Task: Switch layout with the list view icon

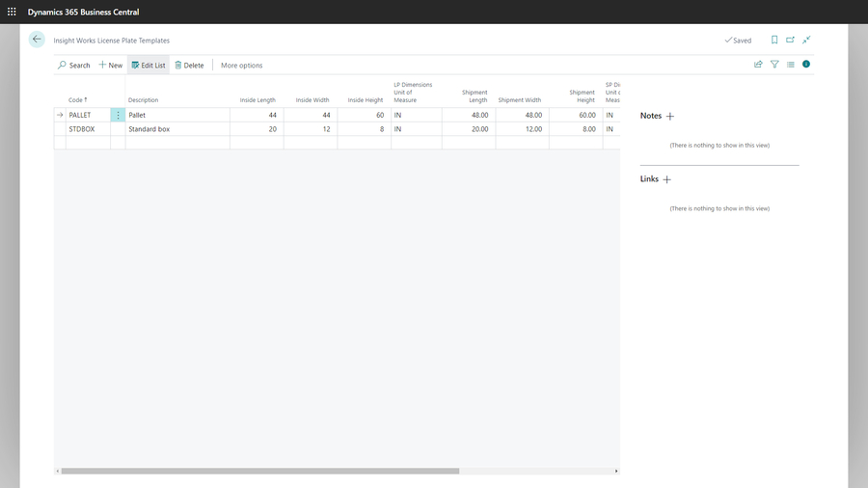Action: click(790, 65)
